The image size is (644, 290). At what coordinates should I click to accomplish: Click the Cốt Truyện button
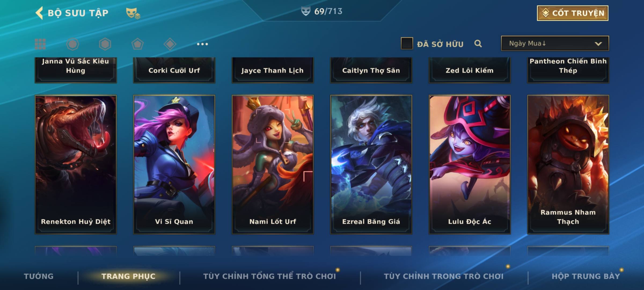click(x=573, y=13)
